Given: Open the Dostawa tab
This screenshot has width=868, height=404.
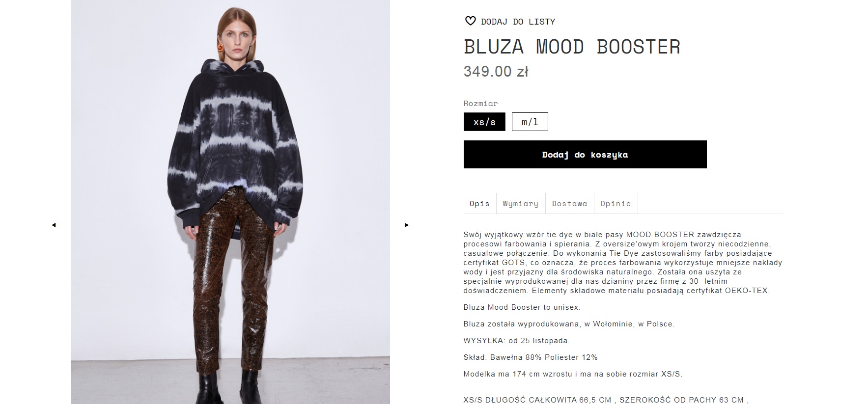Looking at the screenshot, I should tap(569, 203).
